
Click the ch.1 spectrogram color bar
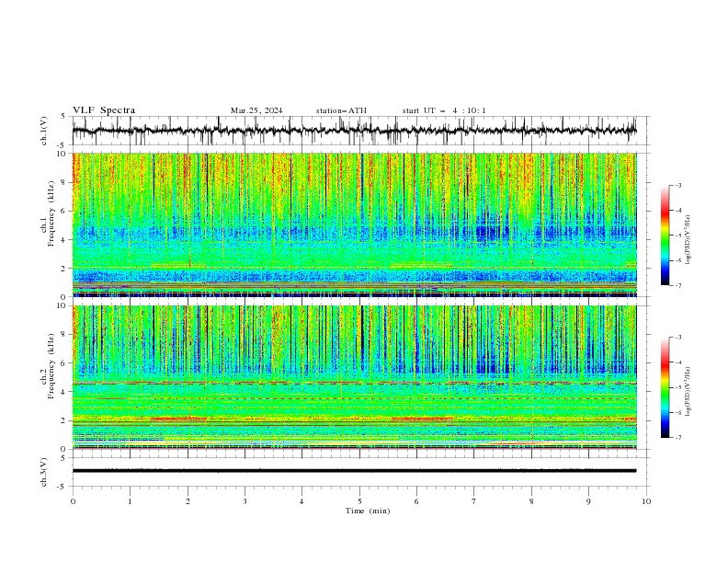(665, 236)
